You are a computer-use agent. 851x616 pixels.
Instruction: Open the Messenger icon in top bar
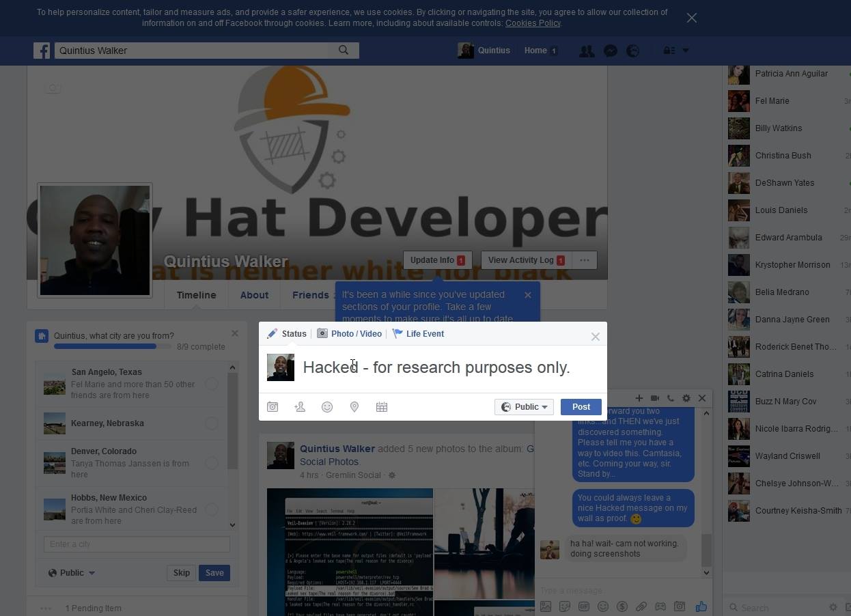coord(611,51)
